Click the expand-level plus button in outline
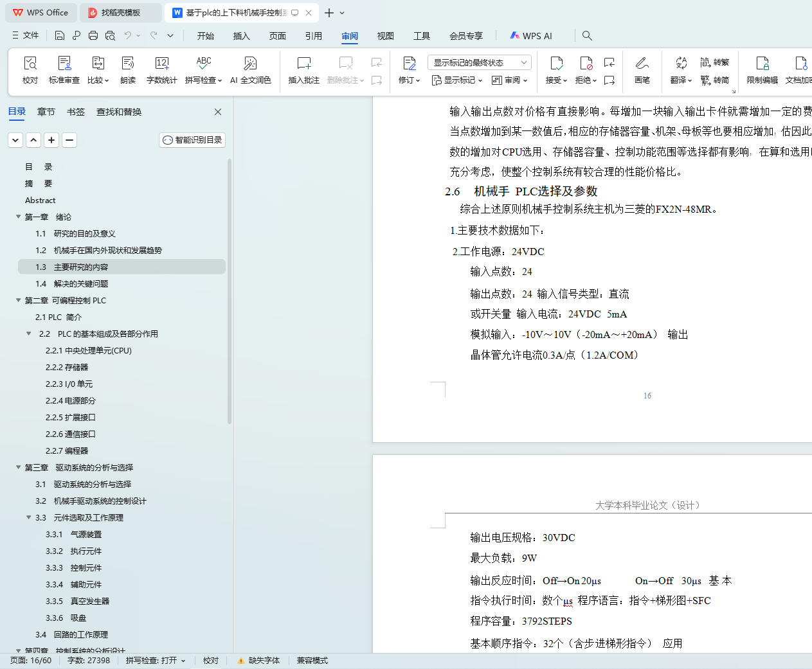 (51, 140)
